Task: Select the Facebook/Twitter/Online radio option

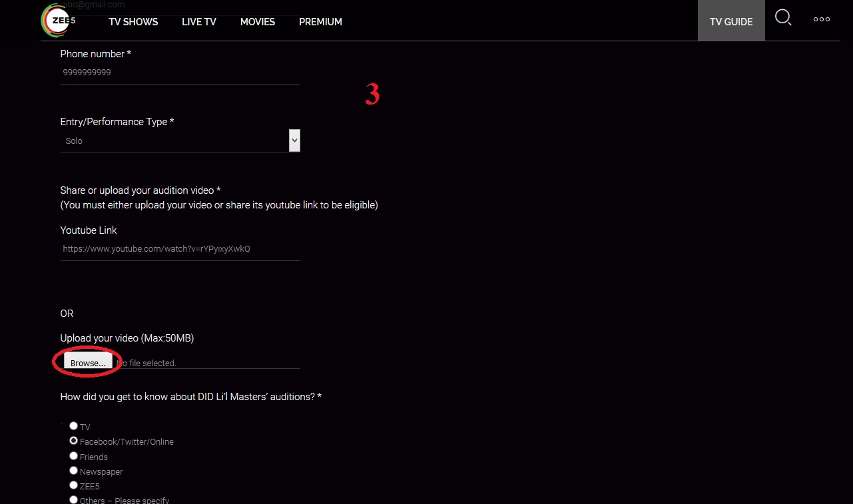Action: (74, 441)
